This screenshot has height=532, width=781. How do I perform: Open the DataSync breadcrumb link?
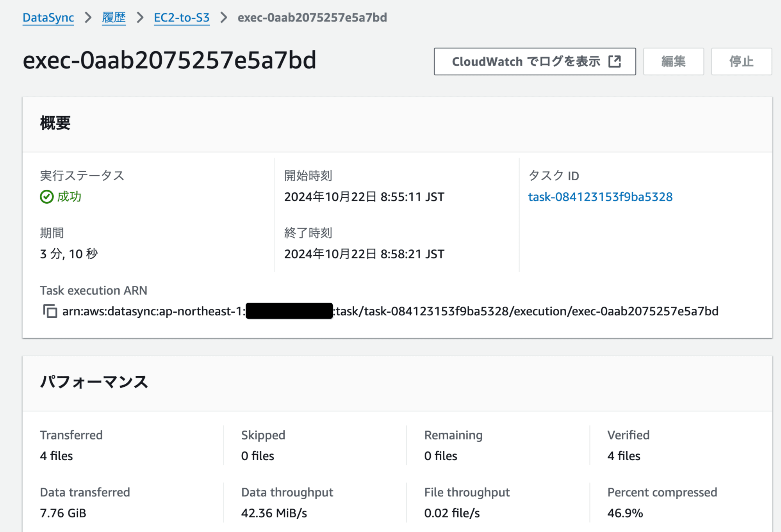pyautogui.click(x=48, y=18)
